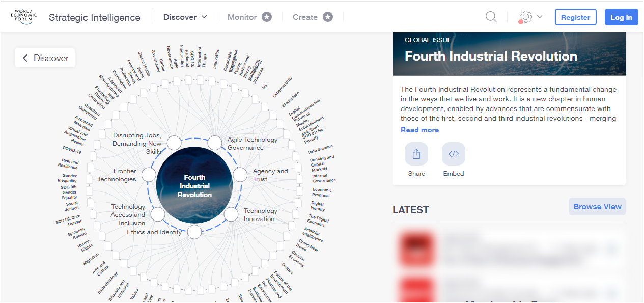Screen dimensions: 644x303
Task: Expand the Discover dropdown menu
Action: 185,17
